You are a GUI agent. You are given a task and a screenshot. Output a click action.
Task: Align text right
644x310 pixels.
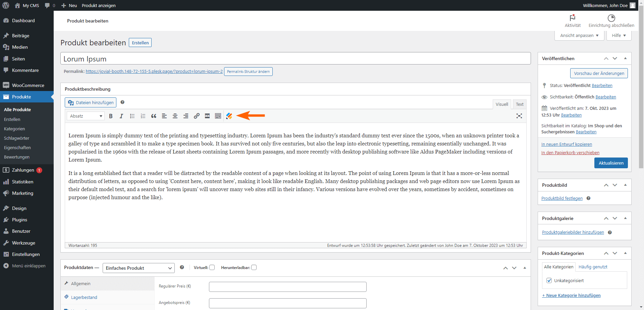pyautogui.click(x=186, y=116)
